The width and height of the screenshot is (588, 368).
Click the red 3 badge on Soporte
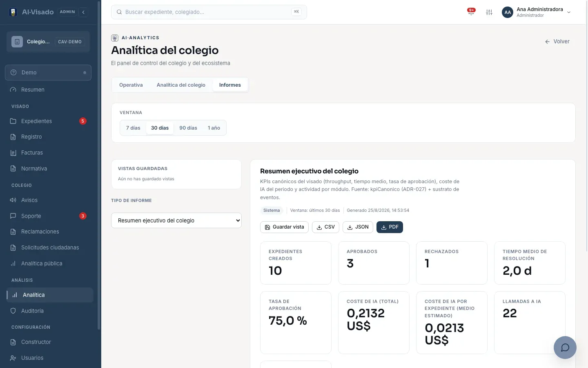click(83, 216)
